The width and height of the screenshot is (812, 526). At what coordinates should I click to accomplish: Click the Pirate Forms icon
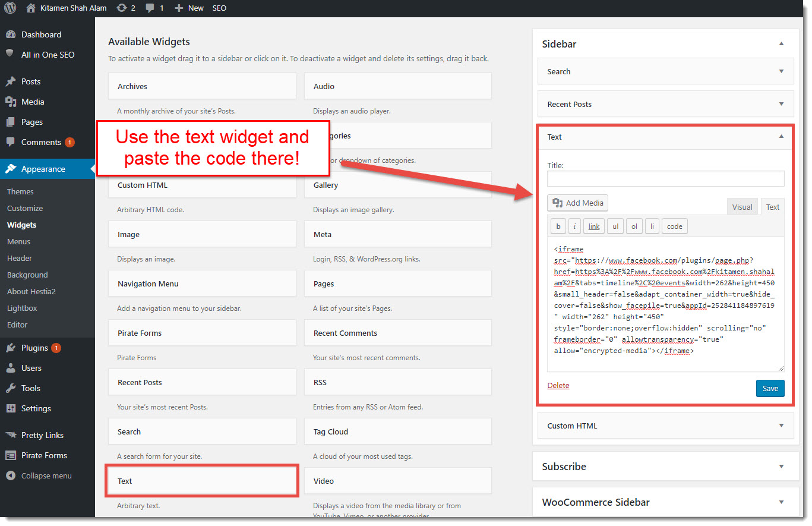coord(11,455)
